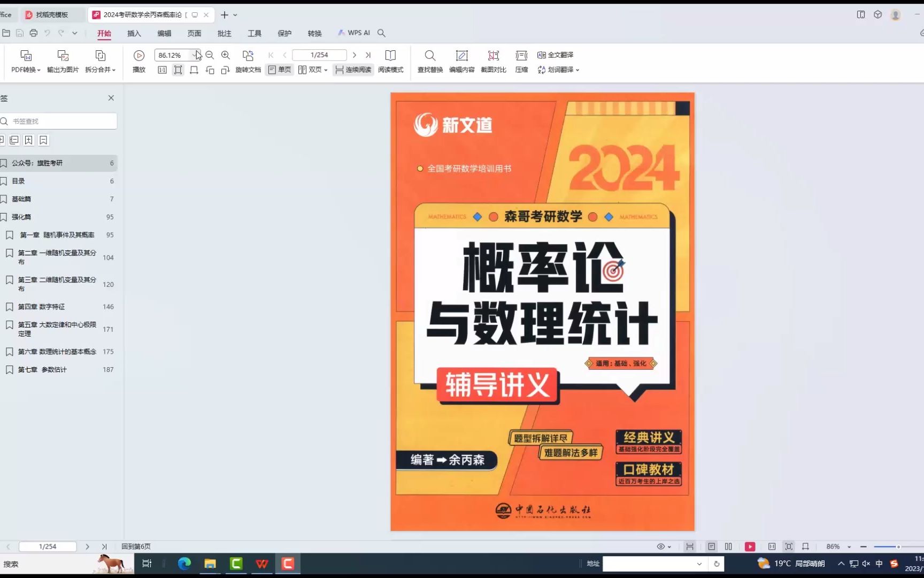The width and height of the screenshot is (924, 578).
Task: Enable 单页 single page mode
Action: 280,70
